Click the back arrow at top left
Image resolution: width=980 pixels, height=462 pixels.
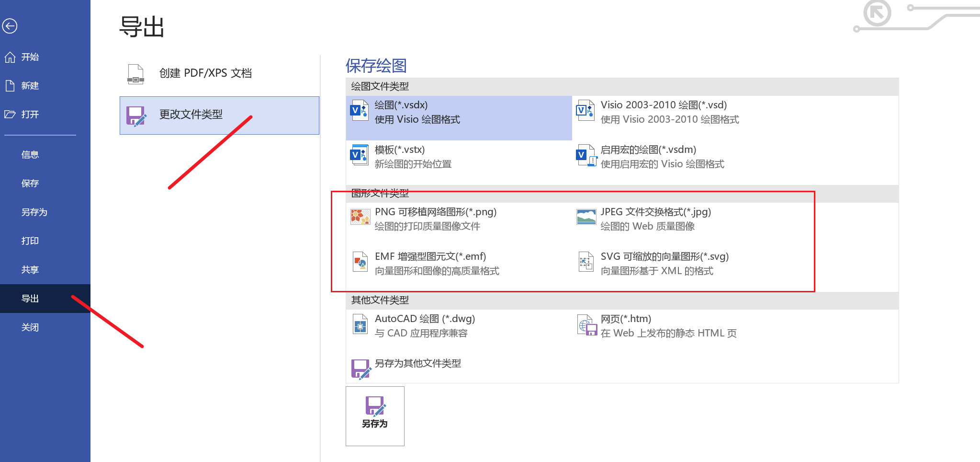pos(10,26)
